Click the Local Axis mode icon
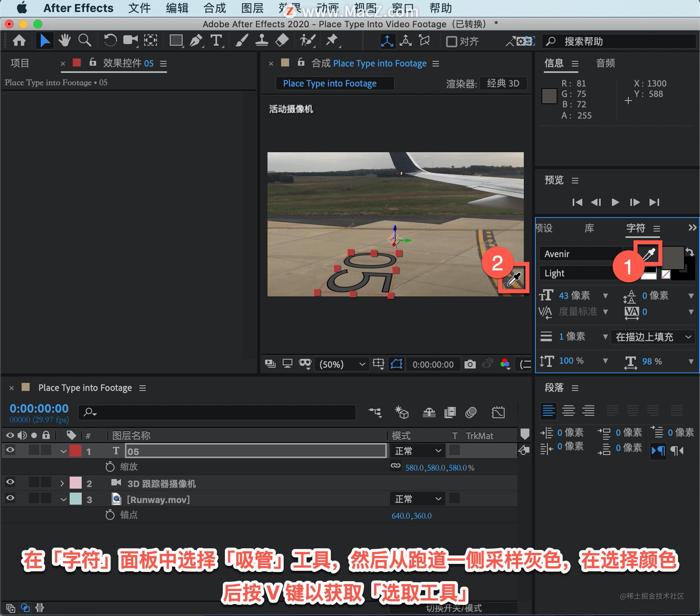Viewport: 700px width, 616px height. tap(387, 41)
